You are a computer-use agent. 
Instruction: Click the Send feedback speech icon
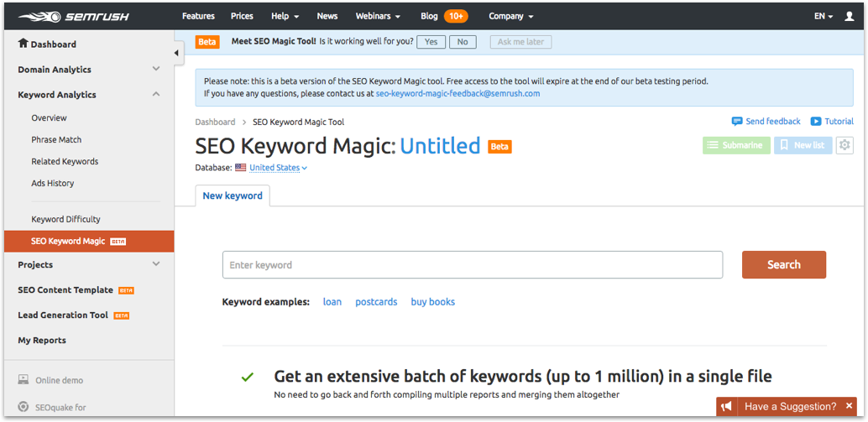(737, 122)
